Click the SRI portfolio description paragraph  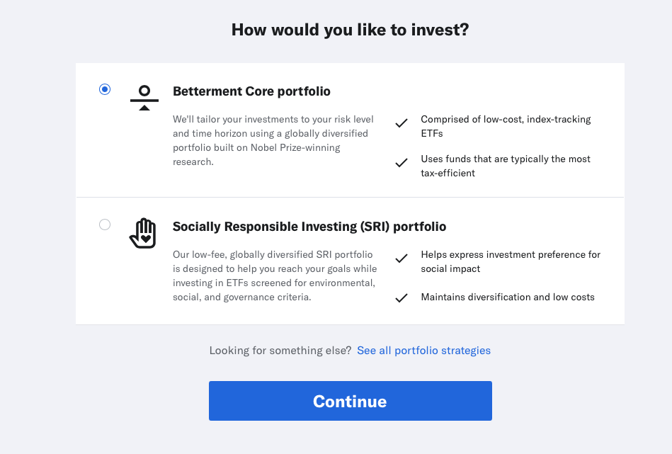tap(275, 276)
